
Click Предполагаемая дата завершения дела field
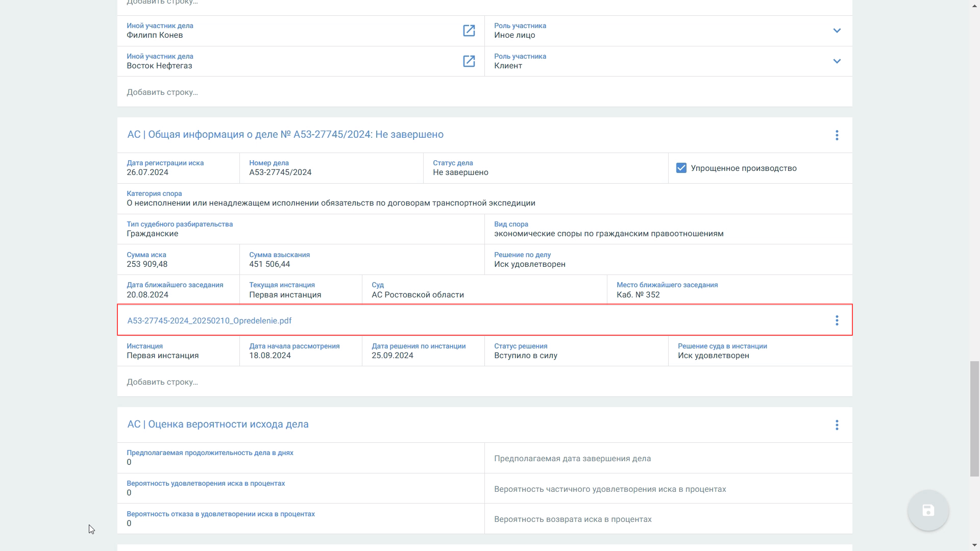(x=669, y=458)
